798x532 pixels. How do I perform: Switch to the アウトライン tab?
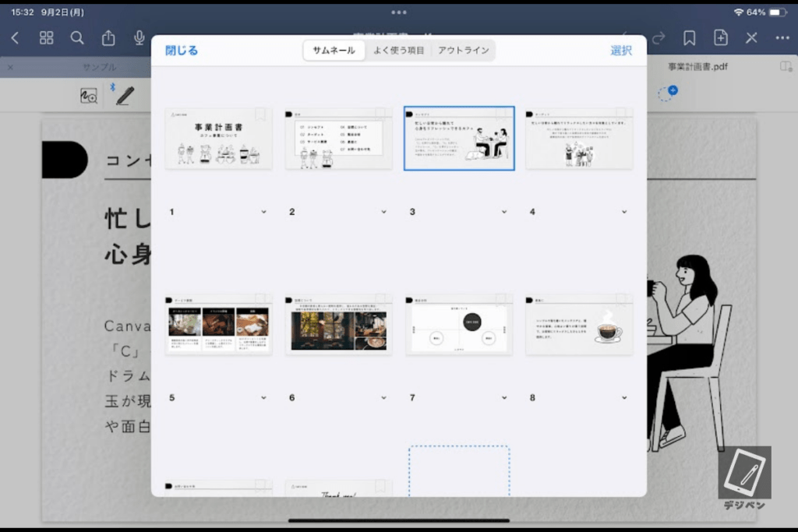(x=464, y=51)
